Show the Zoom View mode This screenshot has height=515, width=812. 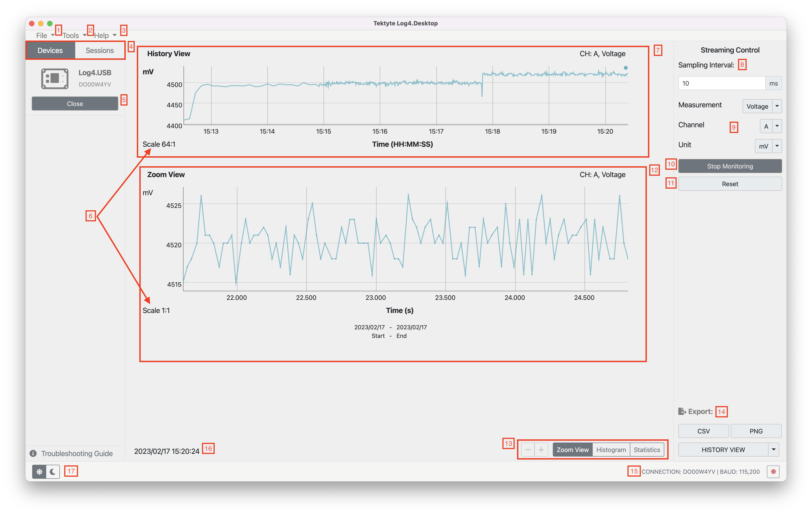[572, 450]
